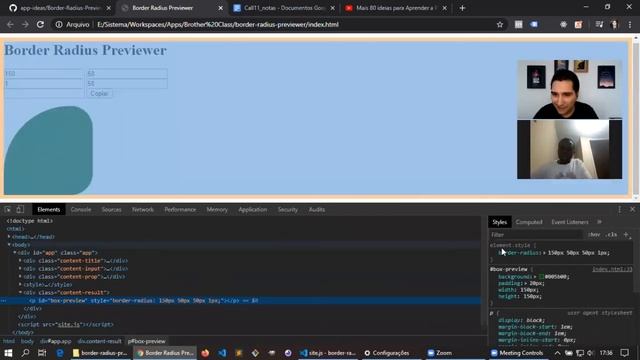Open the pinned Visual Studio Code taskbar icon
Screen dimensions: 640x360
pyautogui.click(x=222, y=353)
